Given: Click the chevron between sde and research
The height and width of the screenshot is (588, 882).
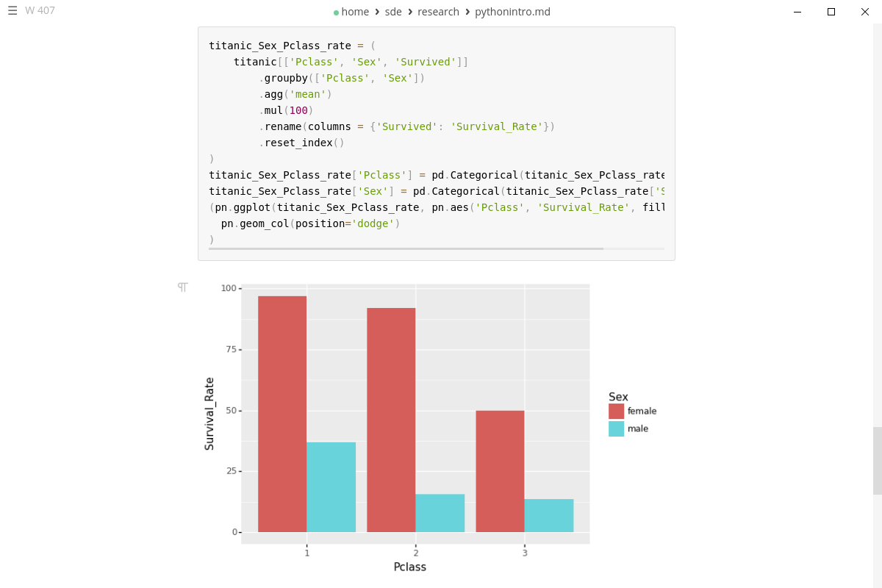Looking at the screenshot, I should coord(410,12).
